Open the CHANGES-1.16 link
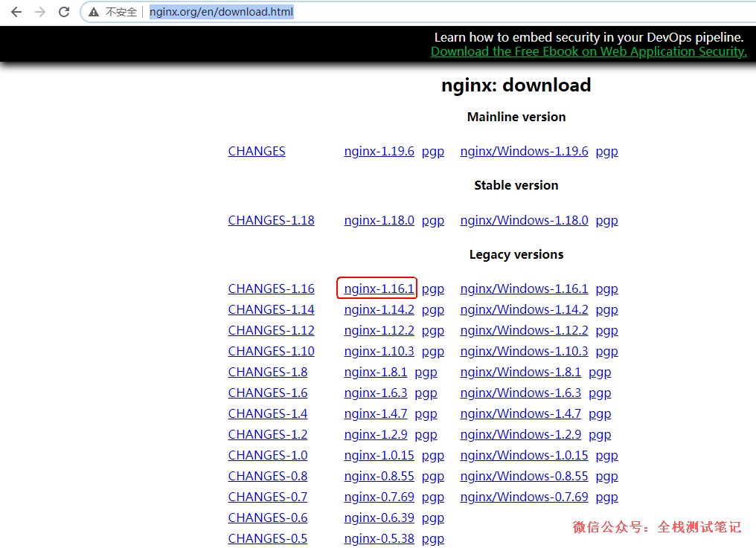The image size is (756, 548). tap(271, 288)
